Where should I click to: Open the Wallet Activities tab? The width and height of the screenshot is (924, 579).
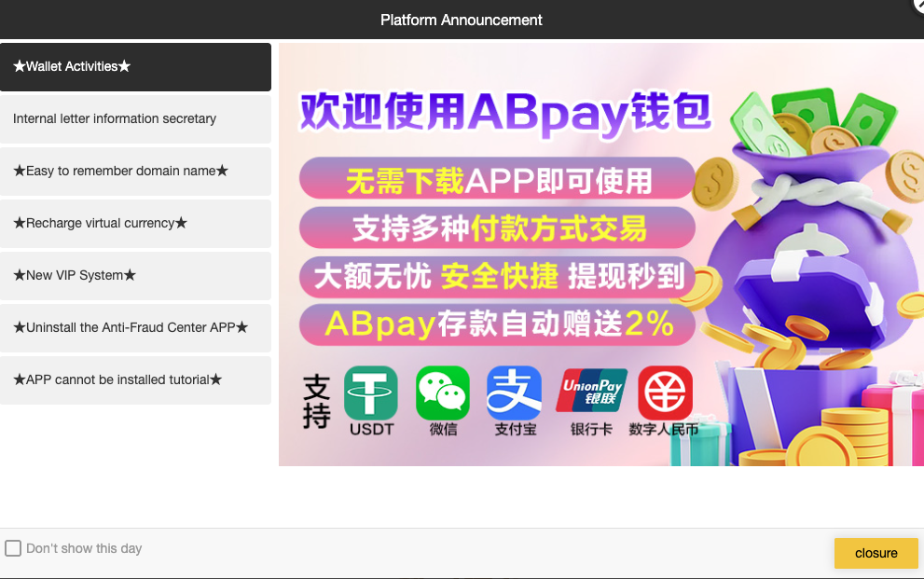tap(135, 66)
